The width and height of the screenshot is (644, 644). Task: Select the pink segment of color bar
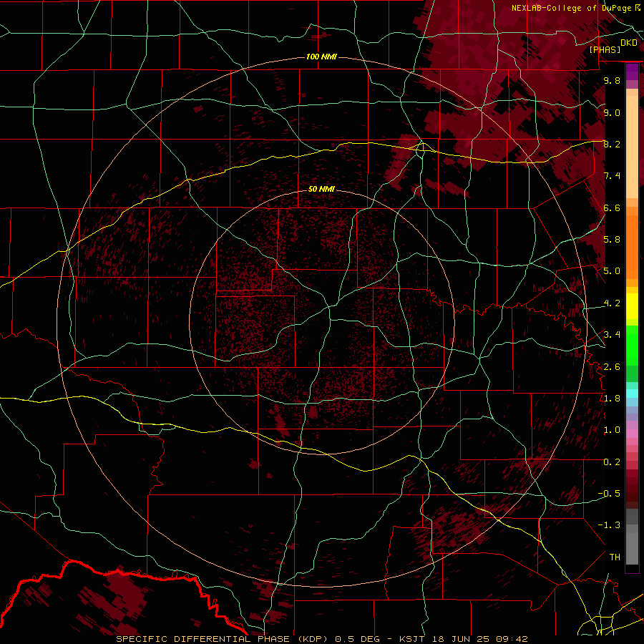point(632,434)
